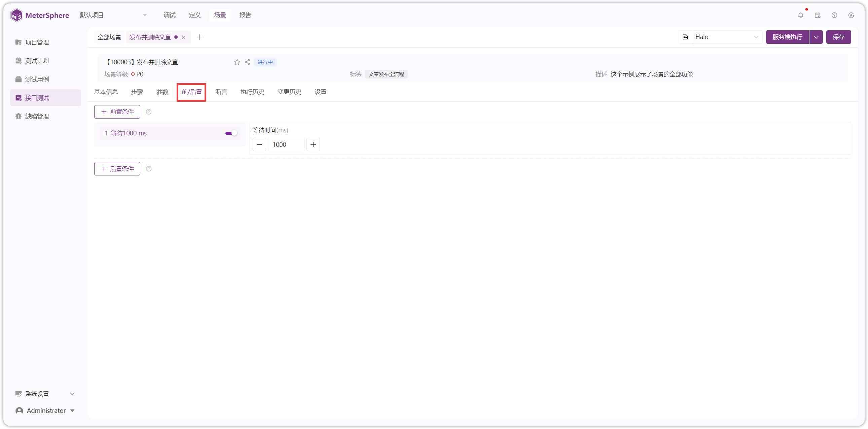The width and height of the screenshot is (868, 429).
Task: Favorite the scenario with the star icon
Action: point(237,62)
